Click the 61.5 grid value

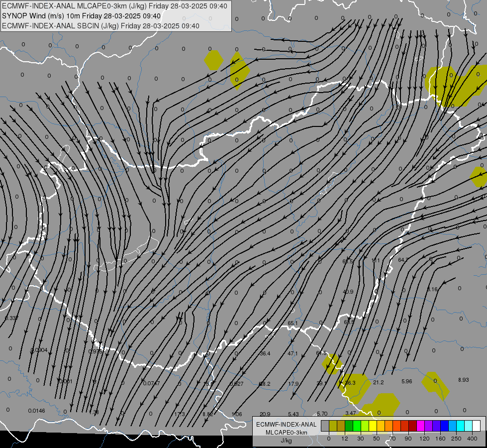click(321, 353)
